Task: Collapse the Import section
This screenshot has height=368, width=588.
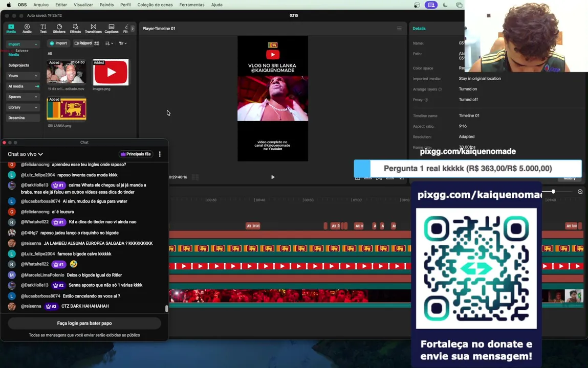Action: point(23,44)
